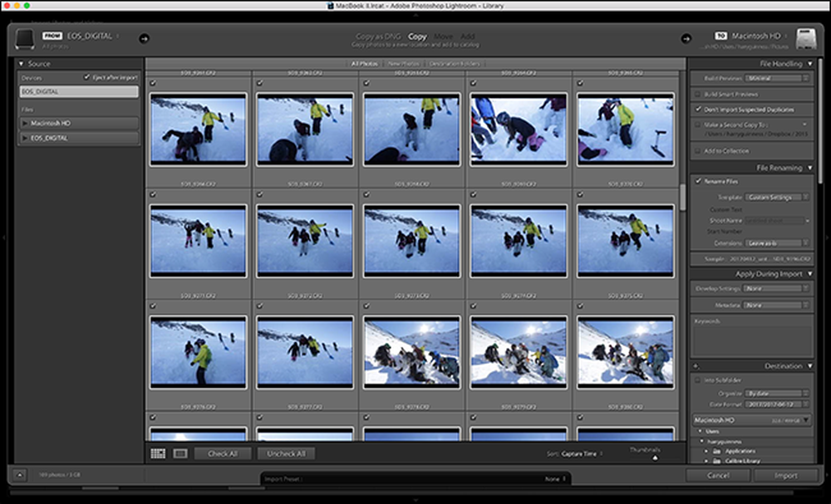Click the destination hard drive icon
Screen dimensions: 831x504
(806, 39)
